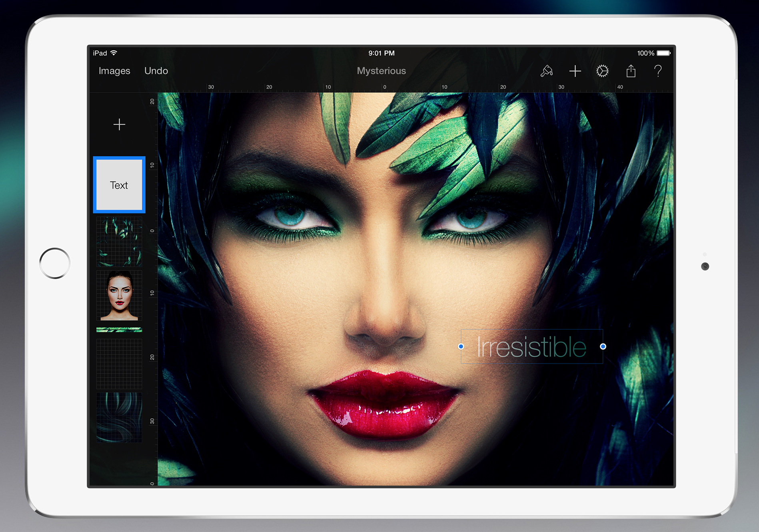The image size is (759, 532).
Task: Click the left handle of the Irresistible text box
Action: coord(461,346)
